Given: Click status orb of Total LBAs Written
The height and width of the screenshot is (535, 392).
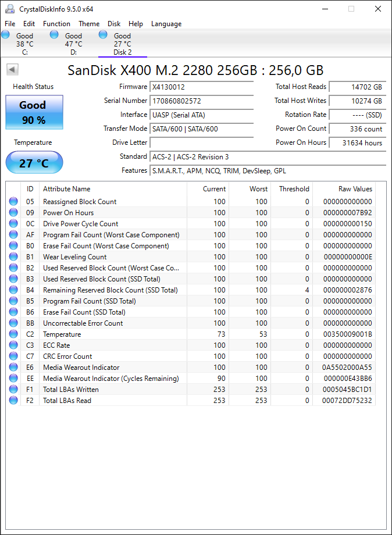Looking at the screenshot, I should coord(13,389).
